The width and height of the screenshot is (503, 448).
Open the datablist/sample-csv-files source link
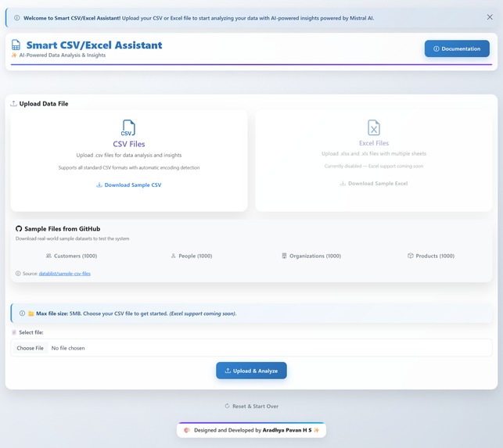pyautogui.click(x=64, y=274)
